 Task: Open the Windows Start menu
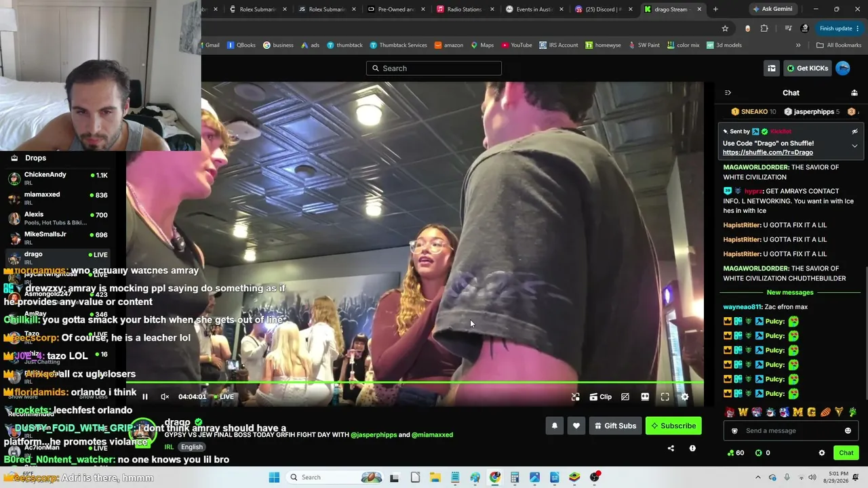pos(274,477)
